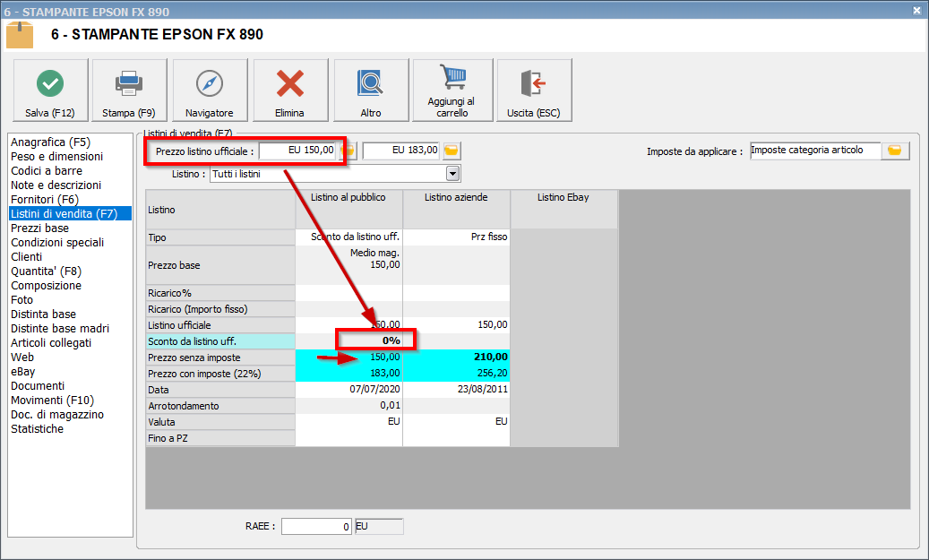Image resolution: width=929 pixels, height=560 pixels.
Task: Open Distinte base madri section
Action: (60, 328)
